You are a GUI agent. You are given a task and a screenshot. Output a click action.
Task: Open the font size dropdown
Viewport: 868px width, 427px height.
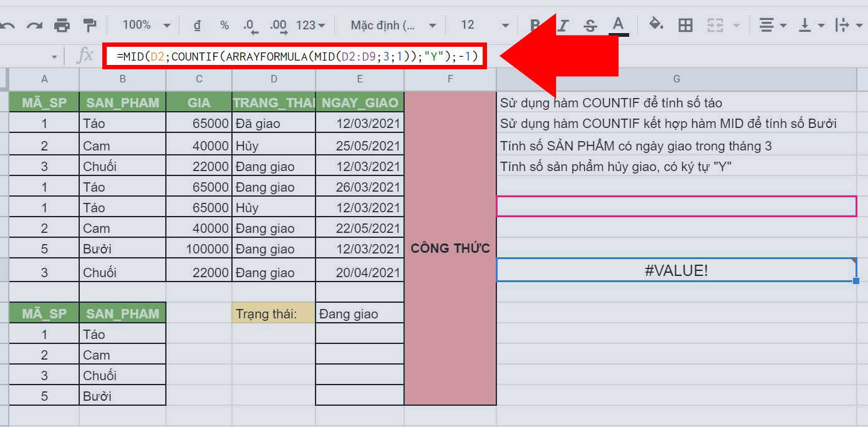click(480, 25)
